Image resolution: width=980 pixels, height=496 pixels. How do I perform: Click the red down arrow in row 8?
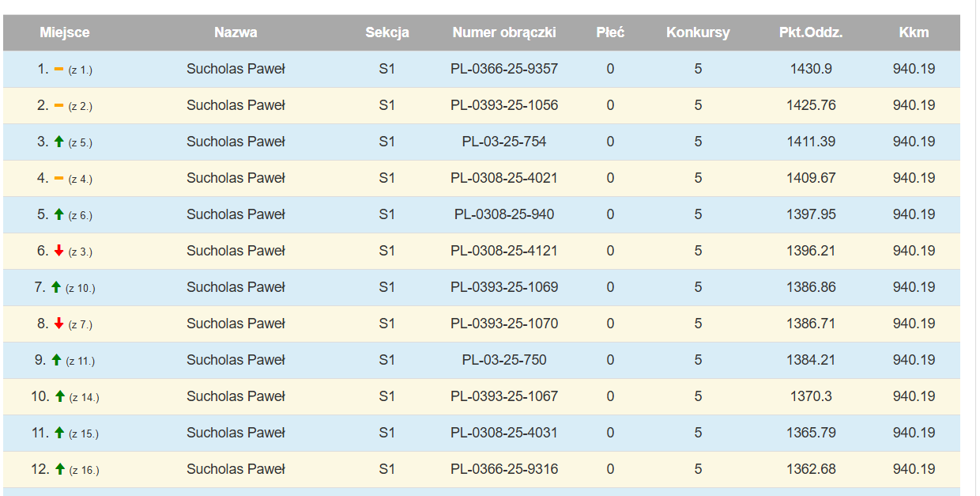[58, 324]
